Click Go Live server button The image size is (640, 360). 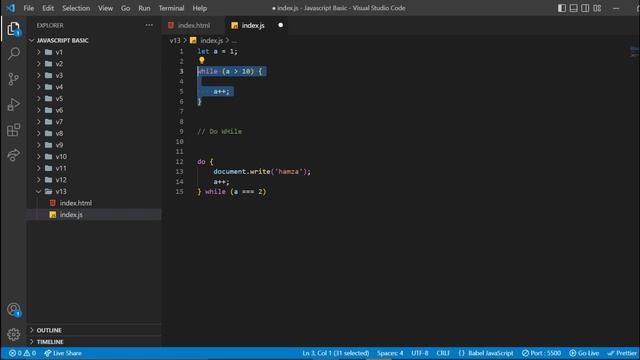tap(584, 353)
